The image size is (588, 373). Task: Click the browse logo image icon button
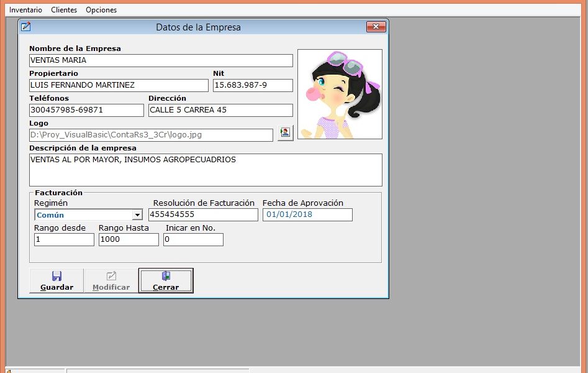click(x=285, y=134)
